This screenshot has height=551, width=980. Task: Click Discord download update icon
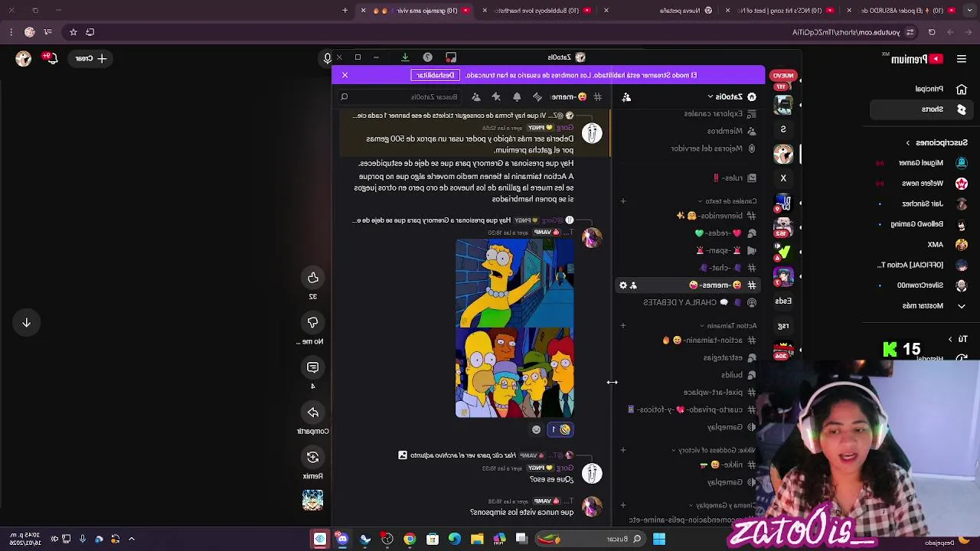pos(405,57)
